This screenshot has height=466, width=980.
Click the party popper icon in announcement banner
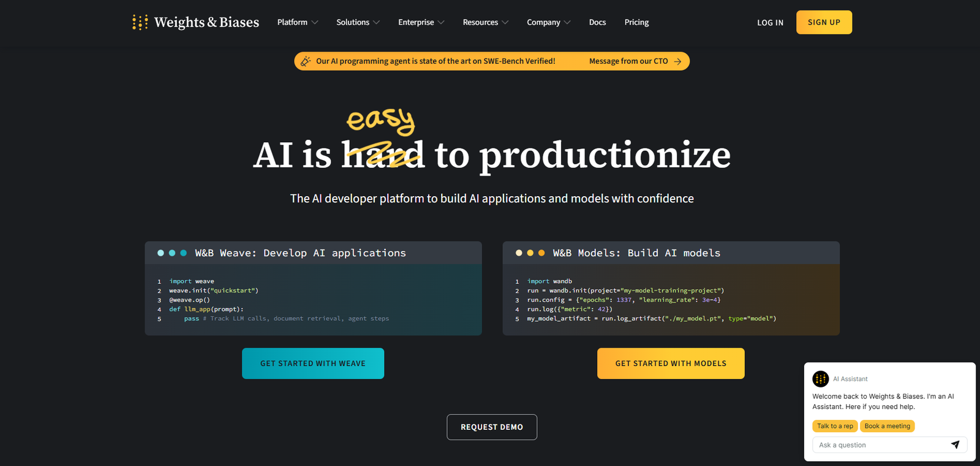306,61
